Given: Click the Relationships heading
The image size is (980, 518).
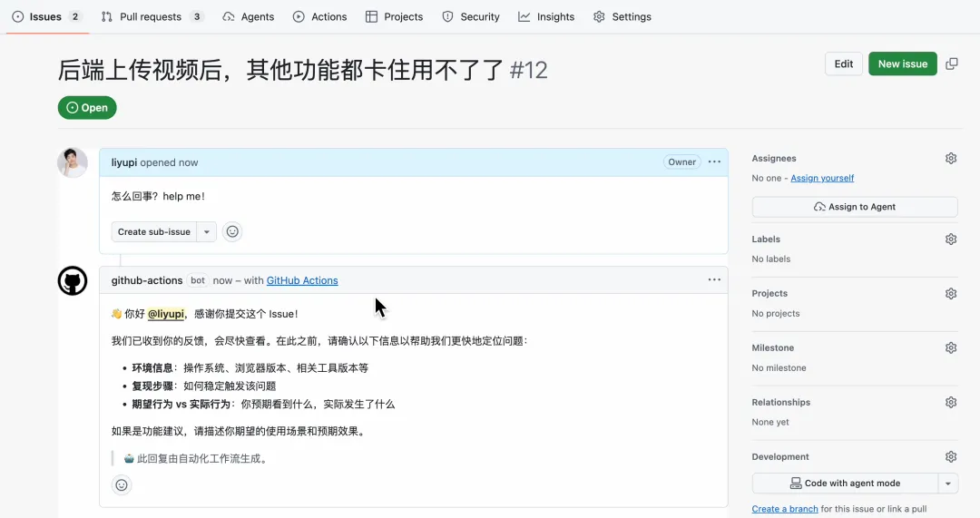Looking at the screenshot, I should tap(780, 402).
